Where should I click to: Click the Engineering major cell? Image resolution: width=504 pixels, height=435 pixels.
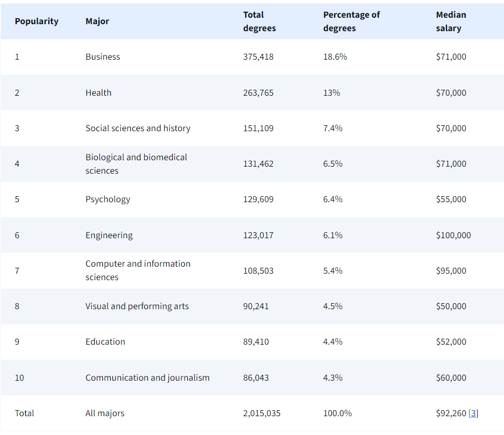(x=109, y=236)
